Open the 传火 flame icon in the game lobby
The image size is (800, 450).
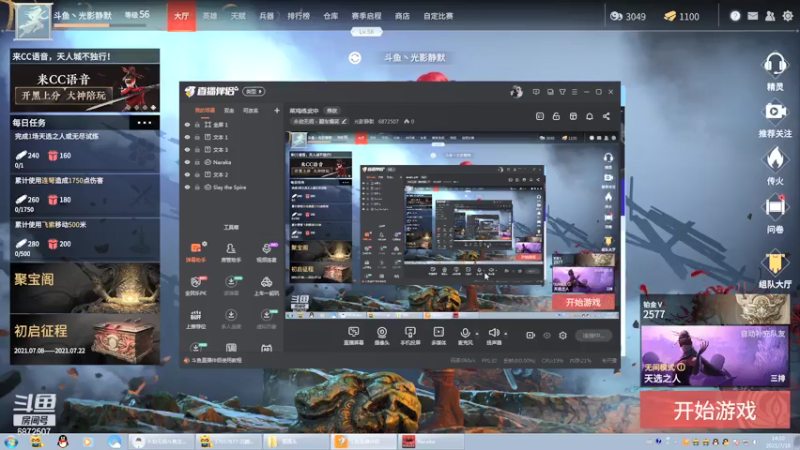[774, 166]
